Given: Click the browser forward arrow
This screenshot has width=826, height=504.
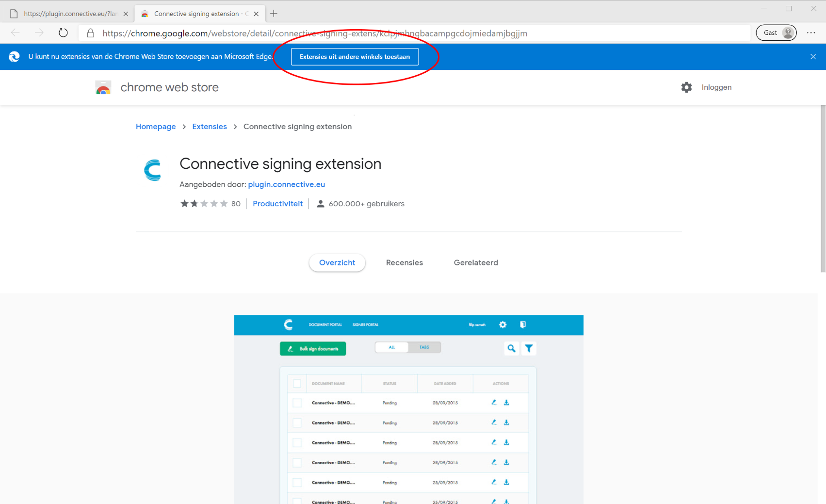Looking at the screenshot, I should point(39,33).
